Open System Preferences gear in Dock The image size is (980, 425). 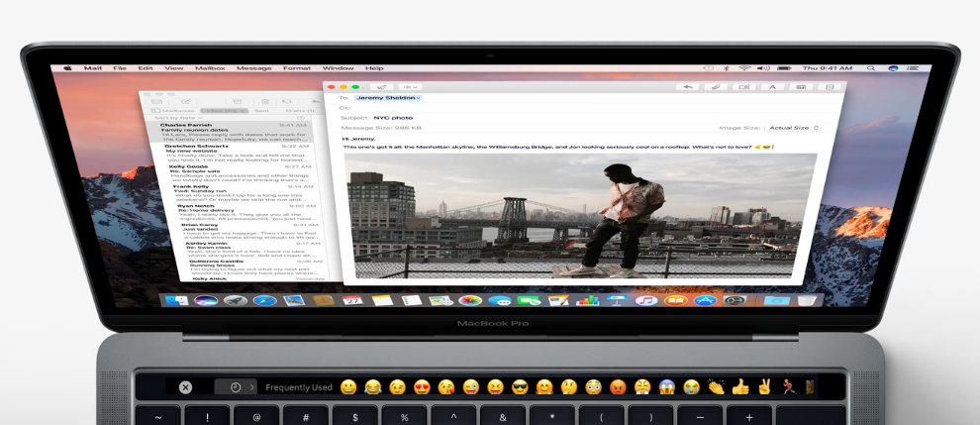(x=735, y=300)
